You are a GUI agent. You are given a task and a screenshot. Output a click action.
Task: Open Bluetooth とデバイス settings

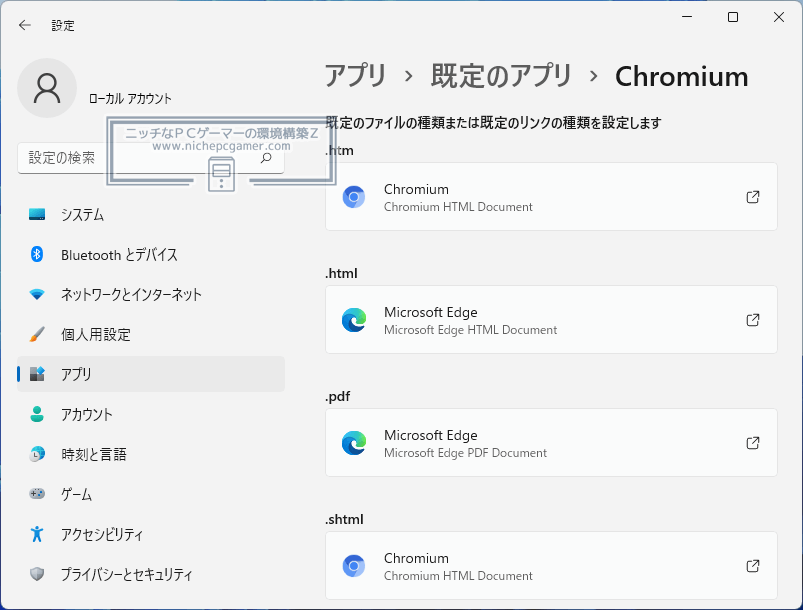[151, 255]
